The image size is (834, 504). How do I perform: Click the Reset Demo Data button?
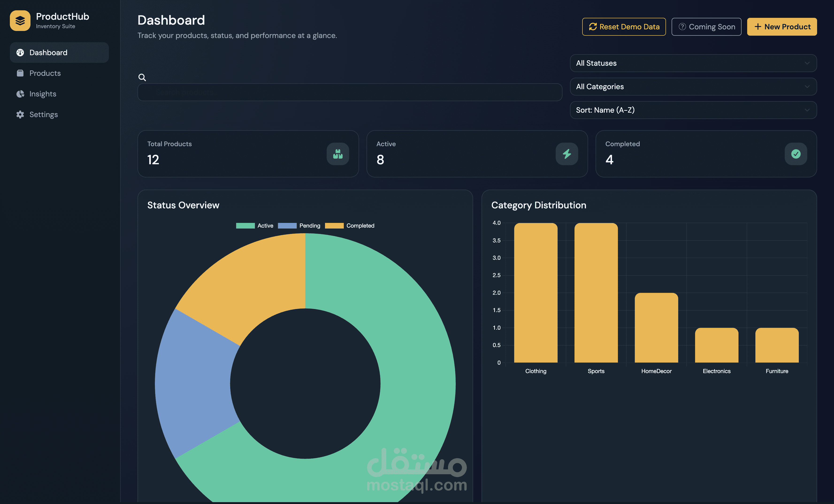[624, 27]
